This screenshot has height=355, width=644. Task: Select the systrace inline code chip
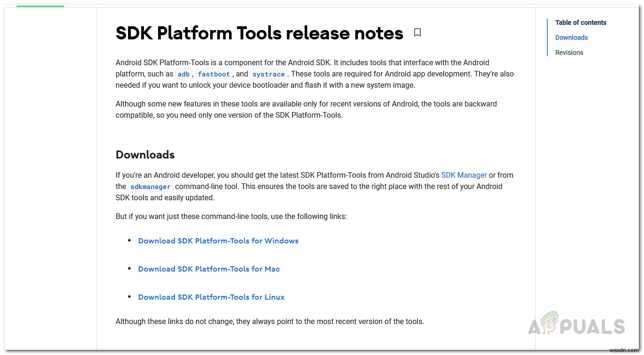point(268,74)
